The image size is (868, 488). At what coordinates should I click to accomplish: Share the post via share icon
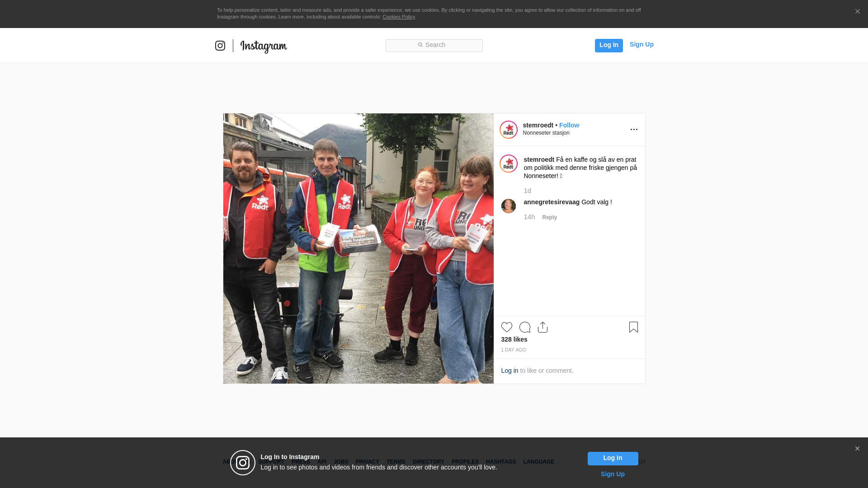coord(543,327)
